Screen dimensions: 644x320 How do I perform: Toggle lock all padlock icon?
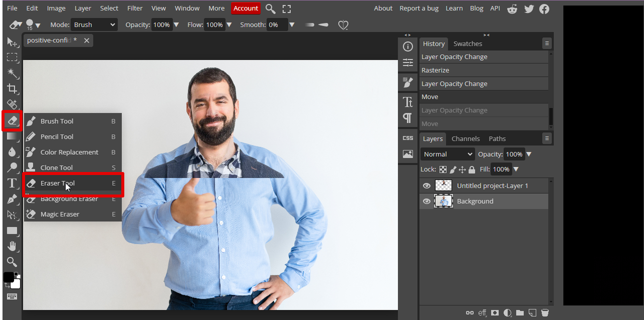pos(472,170)
